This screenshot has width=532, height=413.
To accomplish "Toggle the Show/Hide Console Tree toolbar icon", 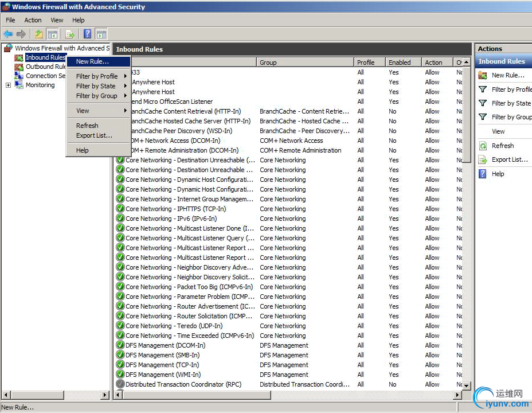I will [52, 34].
